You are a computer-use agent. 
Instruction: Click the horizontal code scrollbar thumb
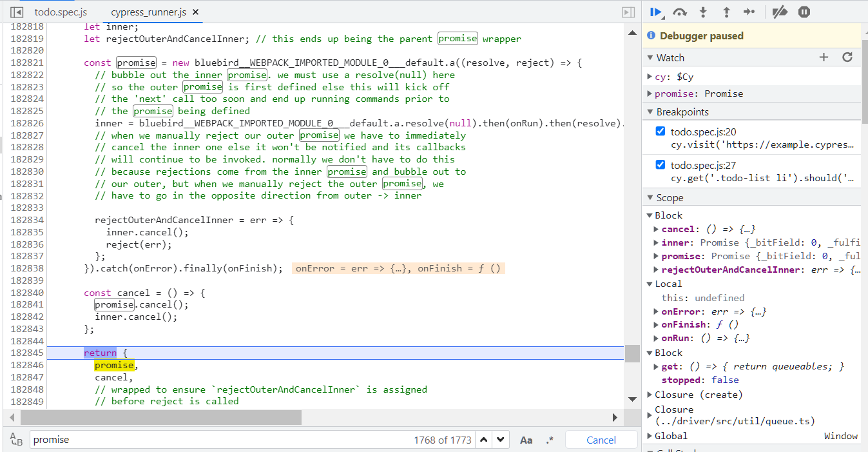(x=161, y=418)
